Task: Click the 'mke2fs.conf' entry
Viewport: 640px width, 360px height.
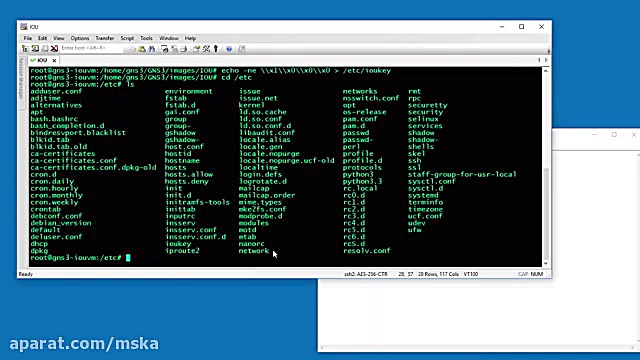Action: click(x=262, y=209)
